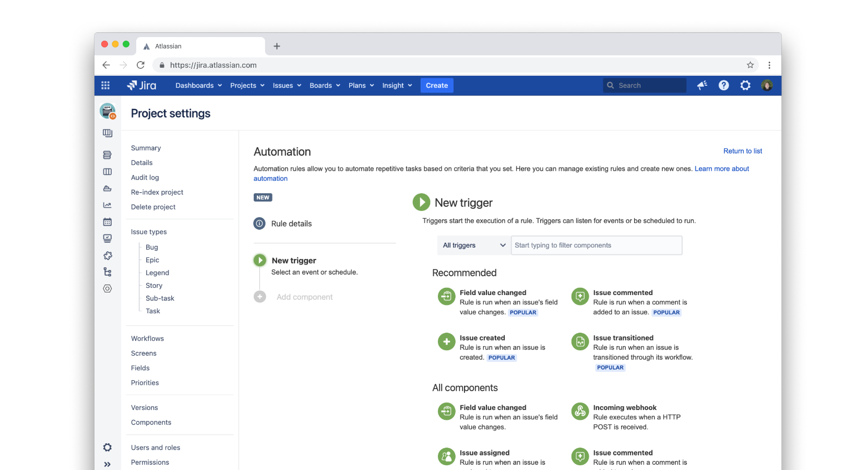Open the project settings gear at sidebar bottom

pyautogui.click(x=107, y=447)
